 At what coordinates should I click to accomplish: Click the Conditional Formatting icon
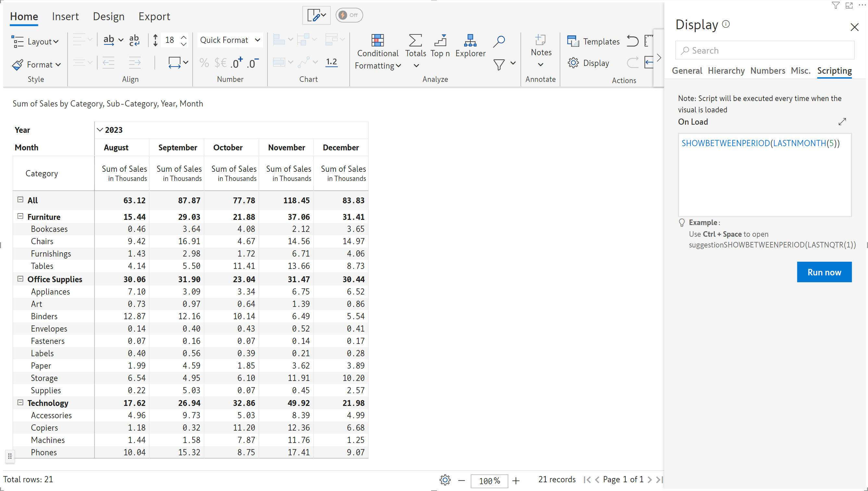(x=377, y=41)
